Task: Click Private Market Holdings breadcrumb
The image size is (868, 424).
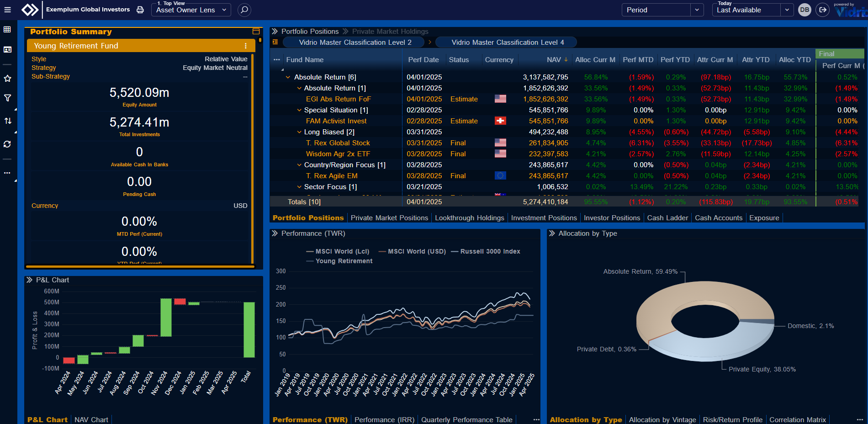Action: [x=390, y=32]
